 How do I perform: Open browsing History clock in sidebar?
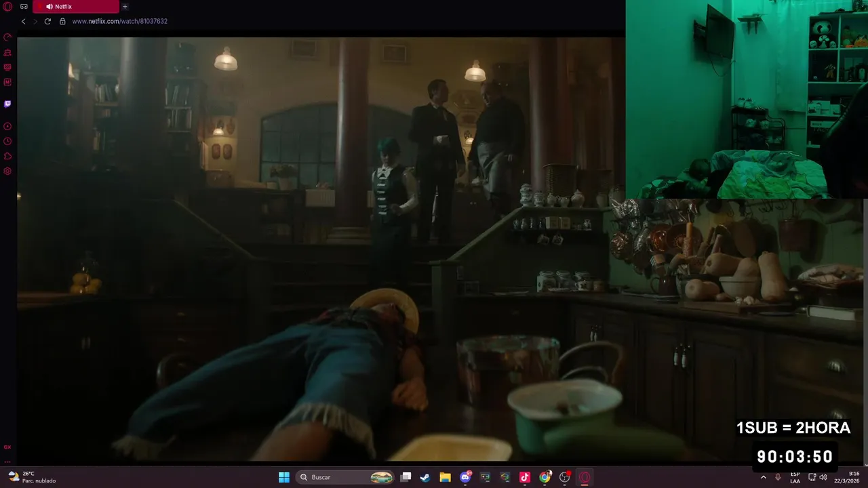coord(7,141)
